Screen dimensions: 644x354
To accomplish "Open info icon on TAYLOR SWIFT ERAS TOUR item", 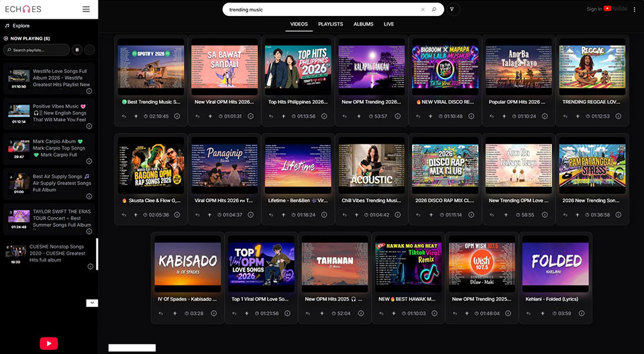I will [x=89, y=231].
